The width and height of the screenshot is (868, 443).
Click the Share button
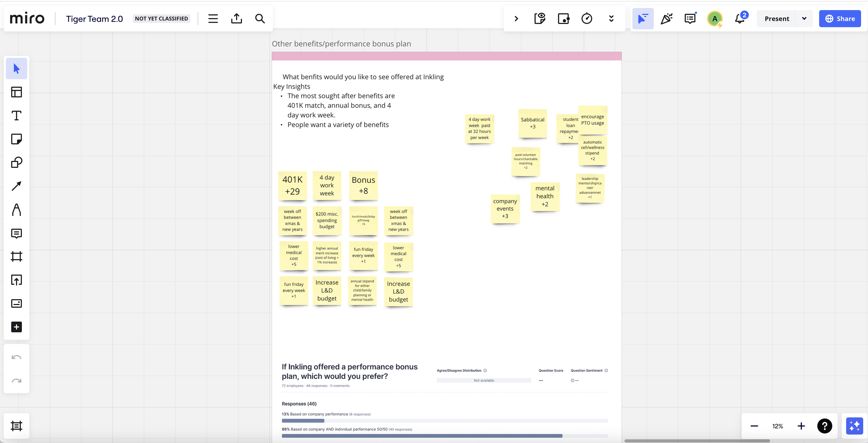click(840, 18)
